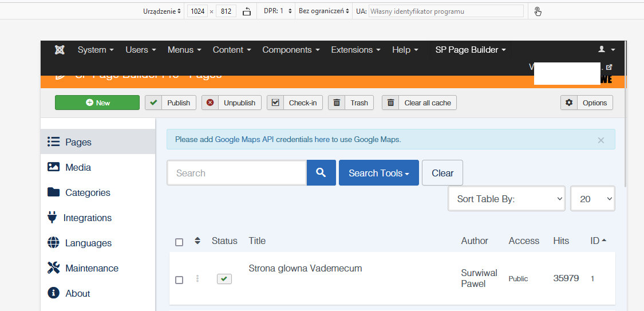Check the Strona glowna Vademecum row checkbox
Screen dimensions: 644x311
pos(179,279)
